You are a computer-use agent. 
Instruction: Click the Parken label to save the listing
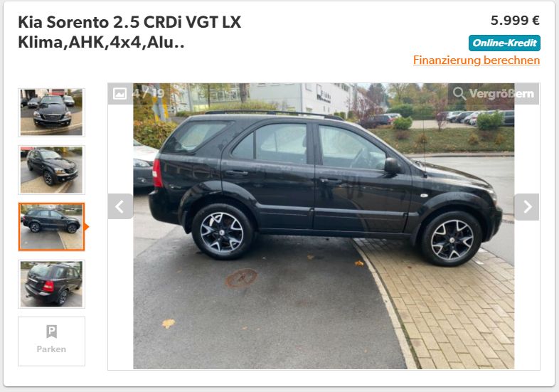pyautogui.click(x=51, y=349)
